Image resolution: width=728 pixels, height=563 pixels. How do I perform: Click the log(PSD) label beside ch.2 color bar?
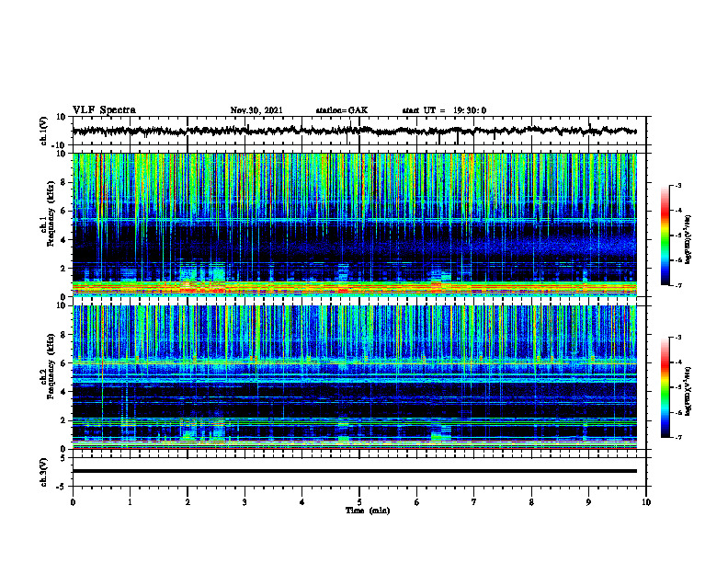click(x=688, y=391)
